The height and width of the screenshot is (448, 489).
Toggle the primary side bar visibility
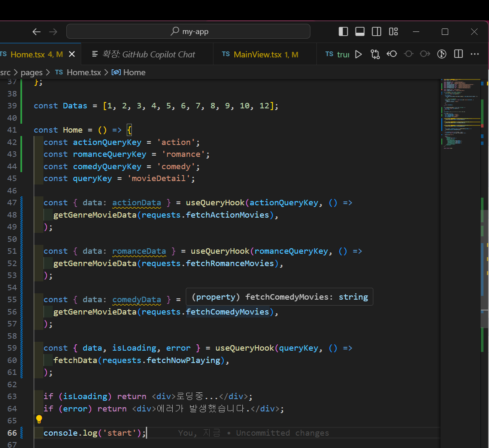pyautogui.click(x=343, y=31)
